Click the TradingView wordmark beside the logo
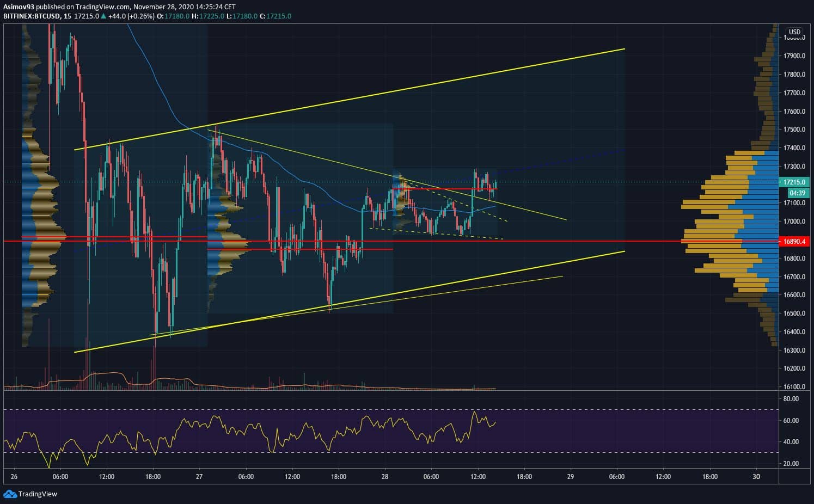Screen dimensions: 814x504 (x=38, y=494)
